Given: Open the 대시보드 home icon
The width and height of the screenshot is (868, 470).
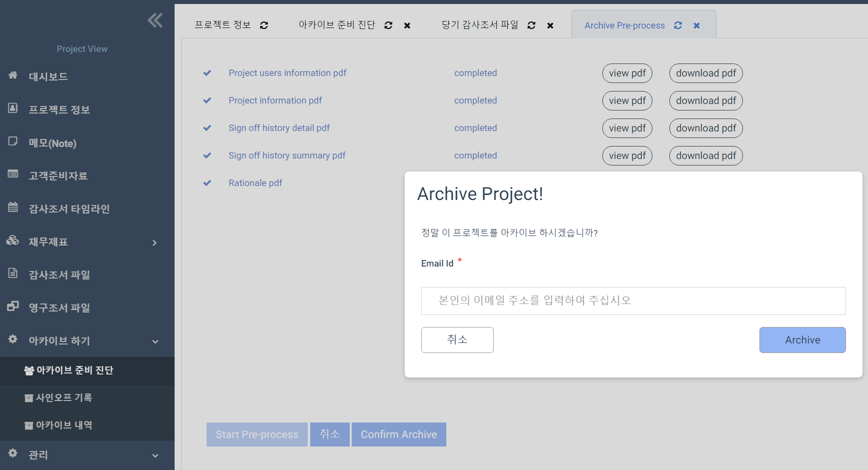Looking at the screenshot, I should [x=13, y=75].
